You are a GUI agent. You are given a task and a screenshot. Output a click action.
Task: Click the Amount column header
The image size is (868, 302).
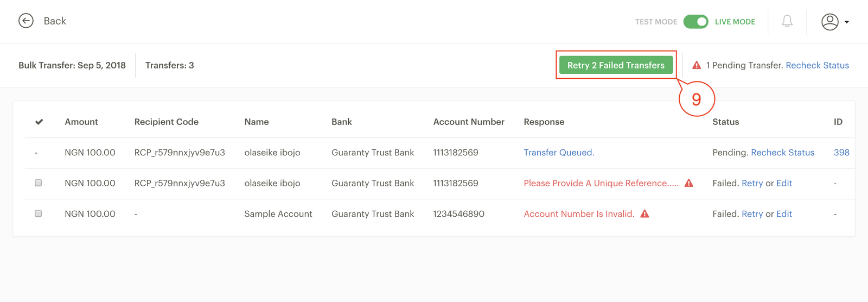pos(81,122)
